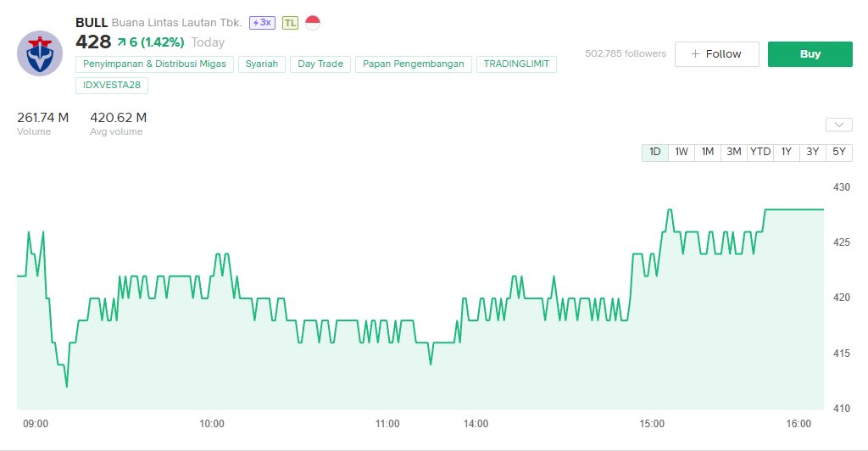The width and height of the screenshot is (868, 451).
Task: Click the Avg volume label
Action: tap(116, 131)
